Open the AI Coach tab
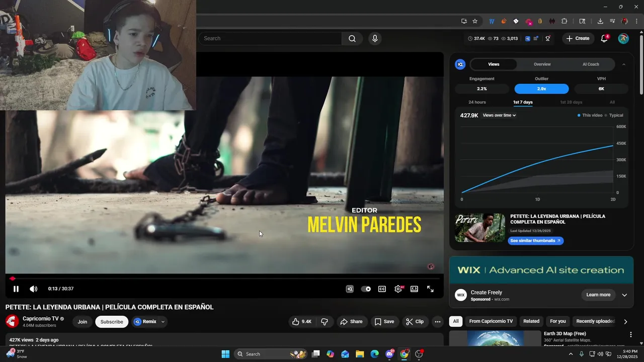Image resolution: width=644 pixels, height=362 pixels. pyautogui.click(x=591, y=64)
